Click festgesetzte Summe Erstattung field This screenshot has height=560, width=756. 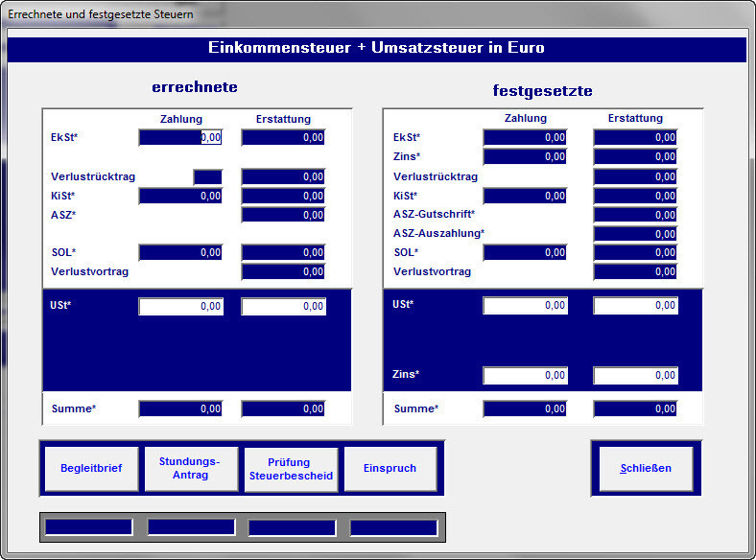(635, 408)
